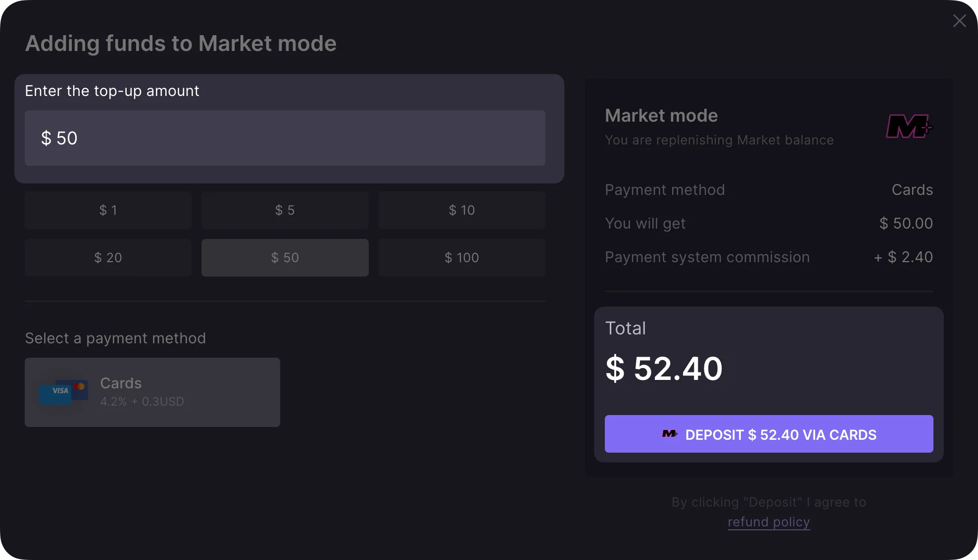Click the small M icon on Deposit button
Viewport: 978px width, 560px height.
point(670,434)
